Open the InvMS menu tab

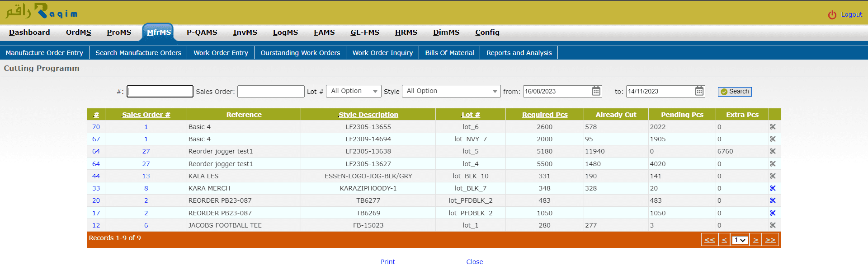(x=245, y=33)
